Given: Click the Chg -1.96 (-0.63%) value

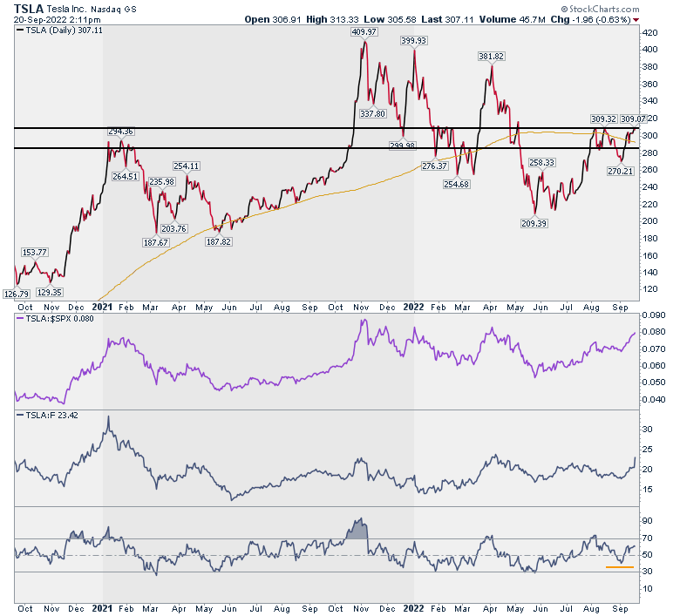Looking at the screenshot, I should pos(591,19).
